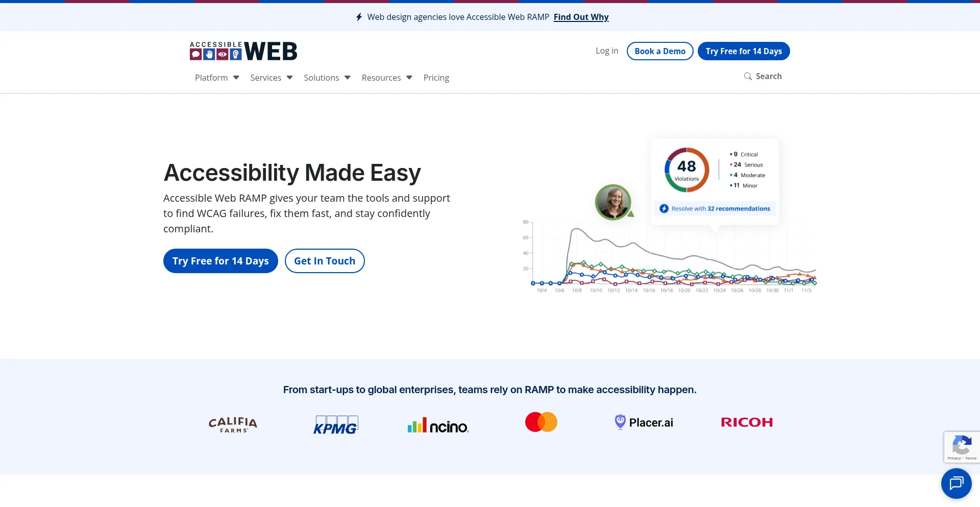Image resolution: width=980 pixels, height=507 pixels.
Task: Select the Pricing menu item
Action: pos(436,78)
